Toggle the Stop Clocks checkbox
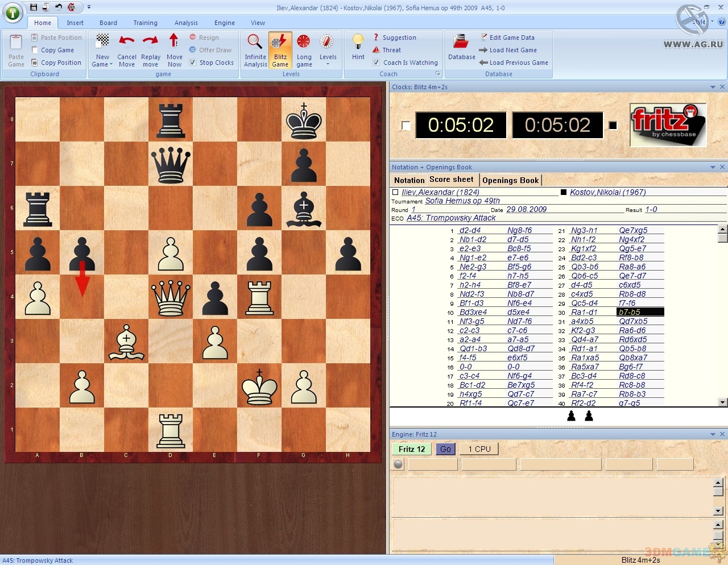This screenshot has width=728, height=565. [x=193, y=63]
